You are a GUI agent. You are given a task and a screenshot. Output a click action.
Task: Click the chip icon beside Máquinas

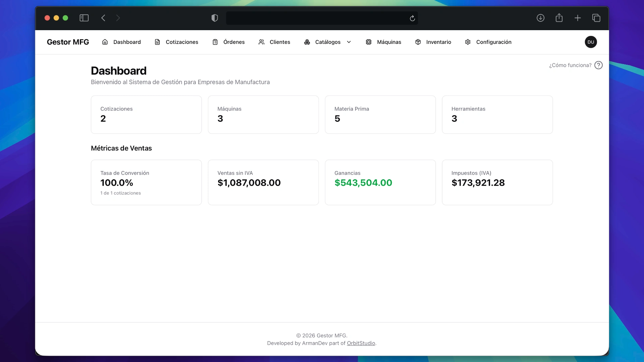[369, 42]
